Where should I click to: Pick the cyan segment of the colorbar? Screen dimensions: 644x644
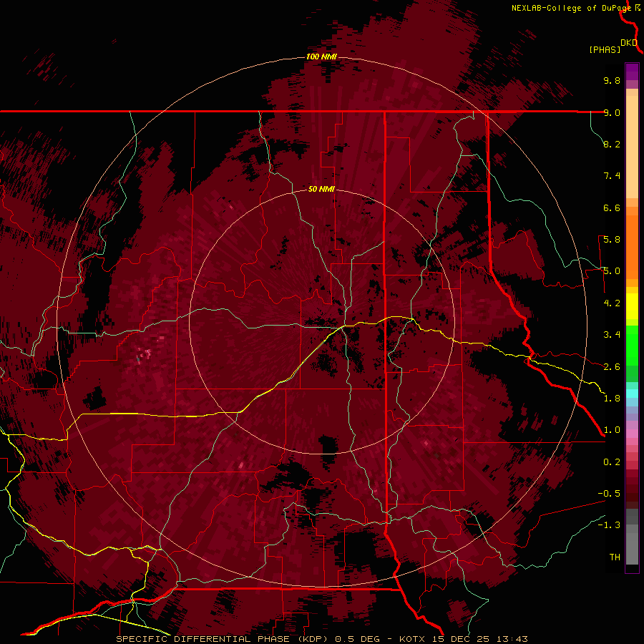click(x=632, y=394)
